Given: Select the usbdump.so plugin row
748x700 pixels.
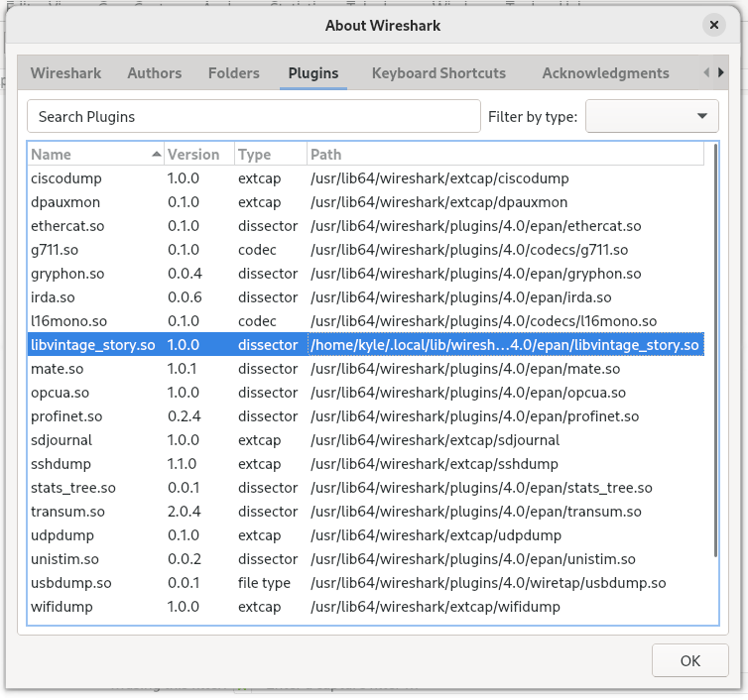Looking at the screenshot, I should [x=366, y=583].
